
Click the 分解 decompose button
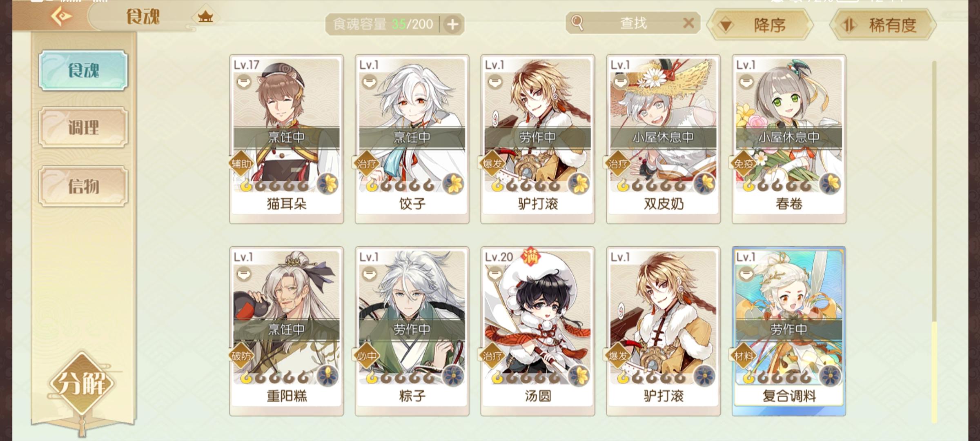pos(82,384)
